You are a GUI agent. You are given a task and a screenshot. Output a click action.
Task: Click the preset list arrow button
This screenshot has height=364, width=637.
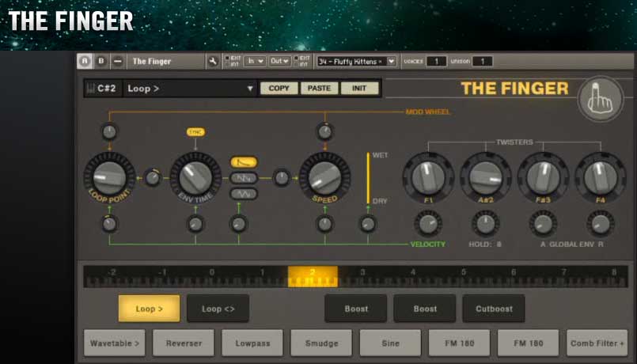coord(391,62)
